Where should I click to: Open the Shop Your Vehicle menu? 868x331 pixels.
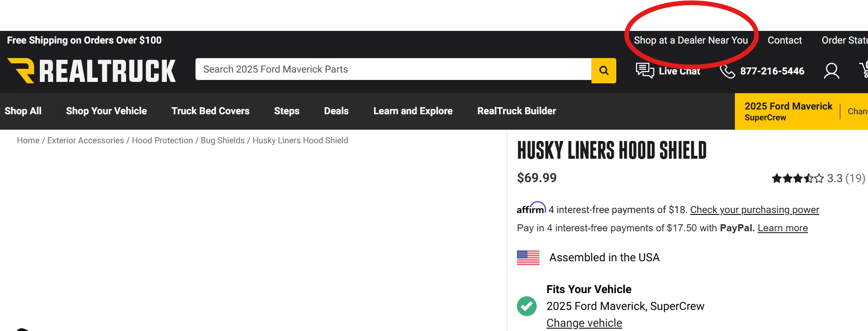106,111
